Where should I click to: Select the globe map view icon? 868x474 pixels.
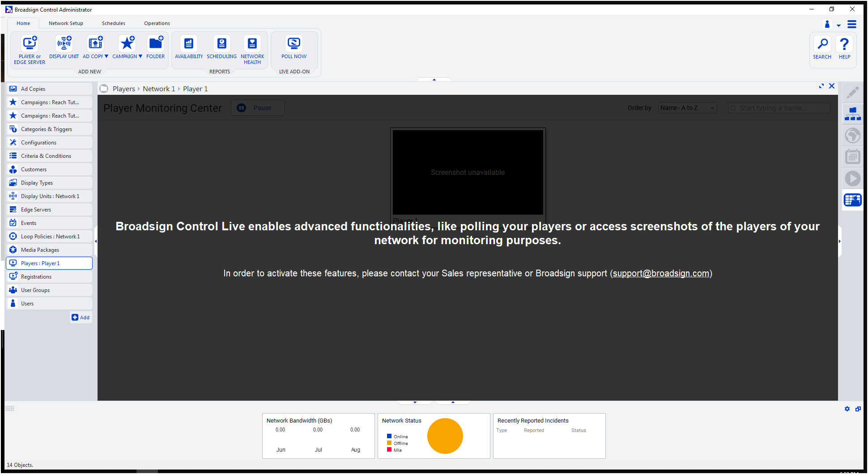pyautogui.click(x=853, y=135)
